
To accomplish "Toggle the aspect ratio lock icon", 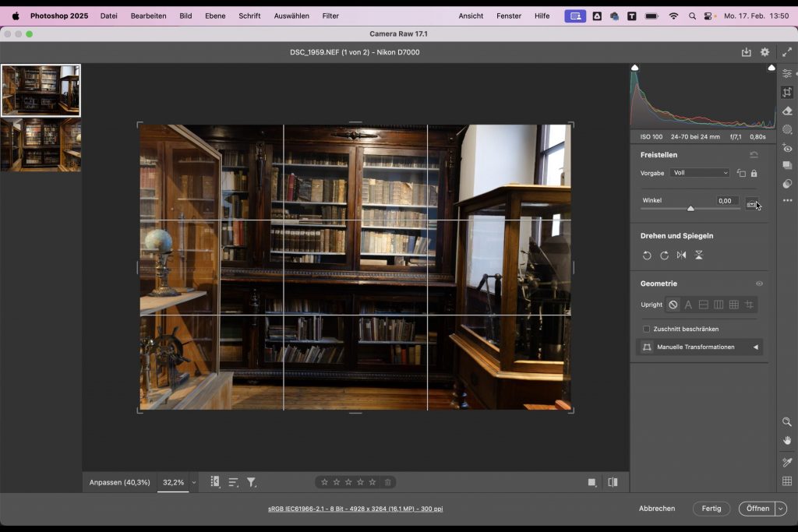I will 754,173.
